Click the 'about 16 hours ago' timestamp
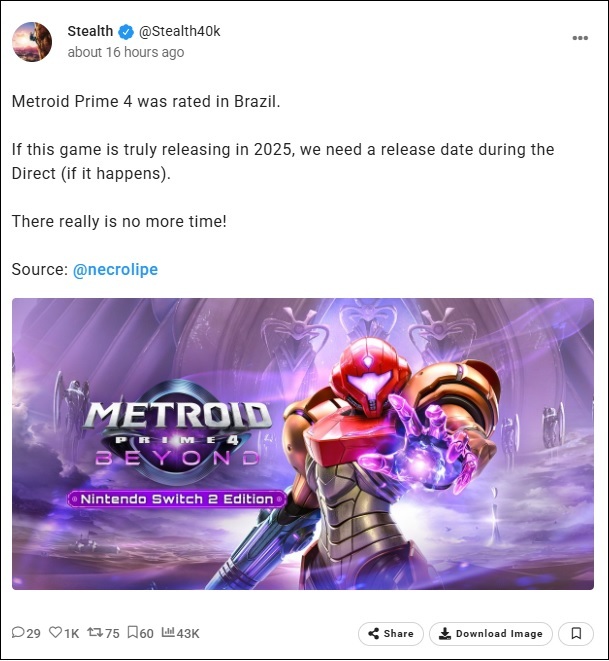The width and height of the screenshot is (609, 661). pyautogui.click(x=126, y=52)
